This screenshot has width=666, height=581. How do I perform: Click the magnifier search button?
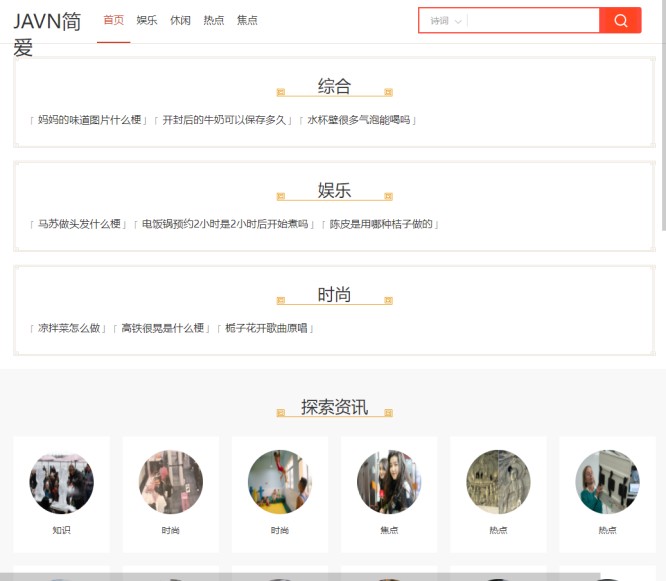point(620,21)
